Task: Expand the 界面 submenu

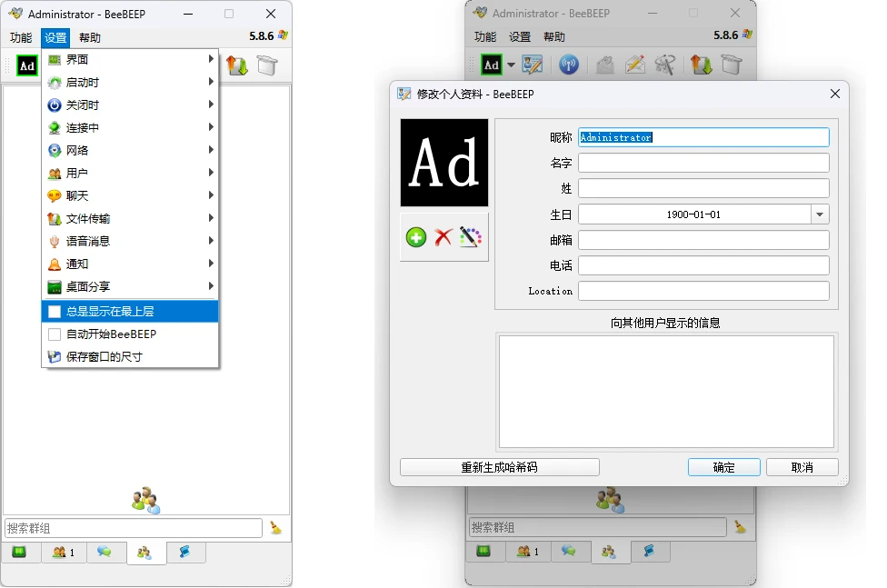Action: click(130, 59)
